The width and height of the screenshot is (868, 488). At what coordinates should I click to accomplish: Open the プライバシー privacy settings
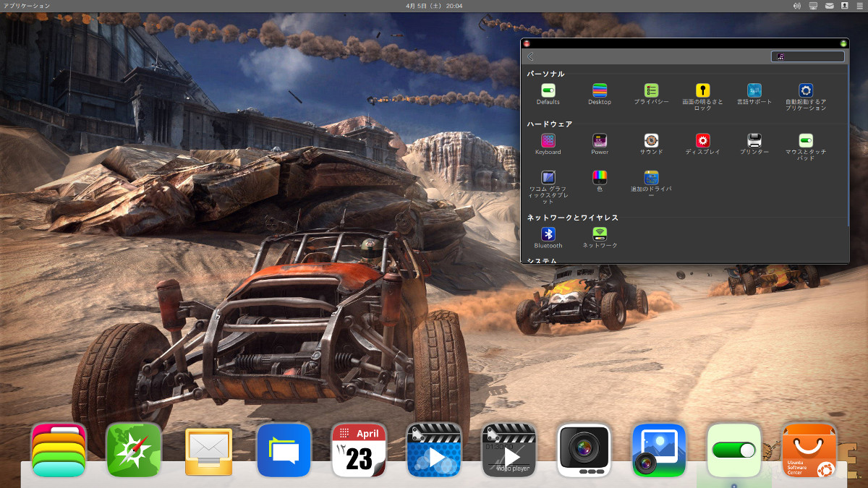[651, 94]
